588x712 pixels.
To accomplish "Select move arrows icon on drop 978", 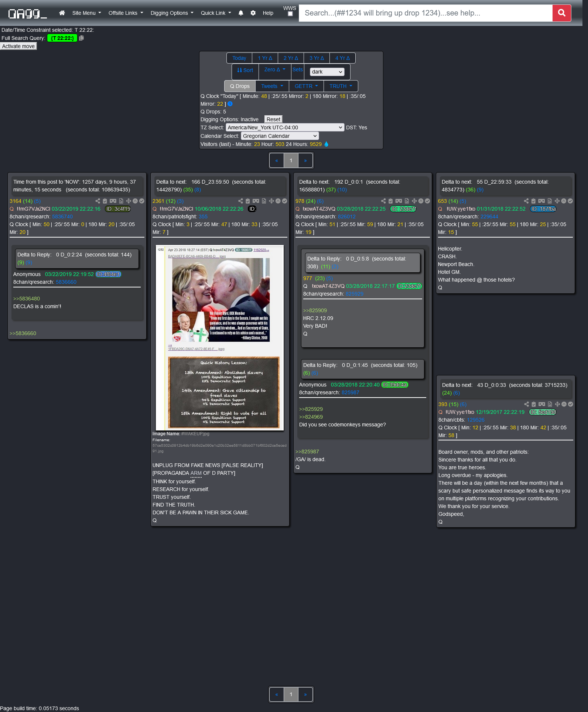I will [x=414, y=201].
